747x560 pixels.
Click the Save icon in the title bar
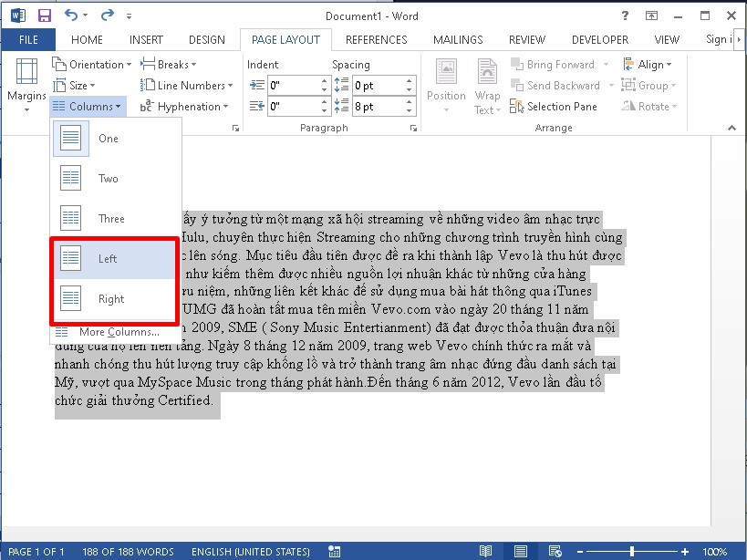(x=44, y=16)
